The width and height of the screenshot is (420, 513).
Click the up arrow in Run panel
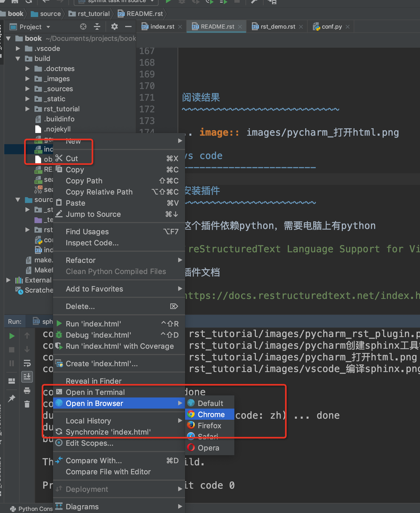(x=27, y=336)
